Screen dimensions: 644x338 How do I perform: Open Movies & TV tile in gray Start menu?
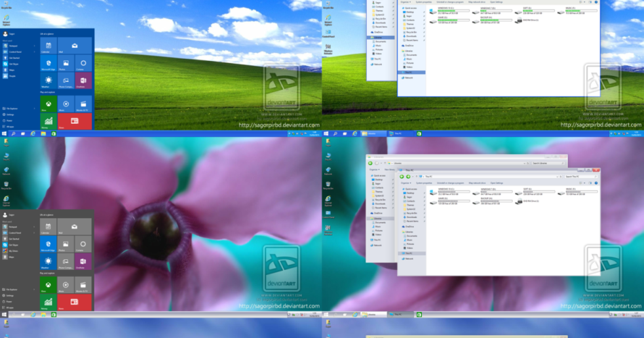[83, 285]
